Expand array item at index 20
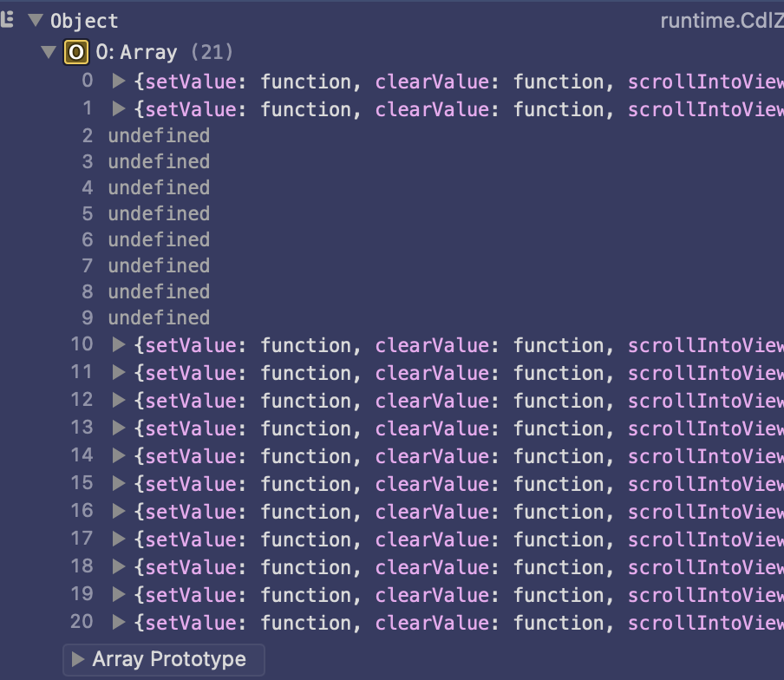The image size is (784, 680). tap(119, 623)
